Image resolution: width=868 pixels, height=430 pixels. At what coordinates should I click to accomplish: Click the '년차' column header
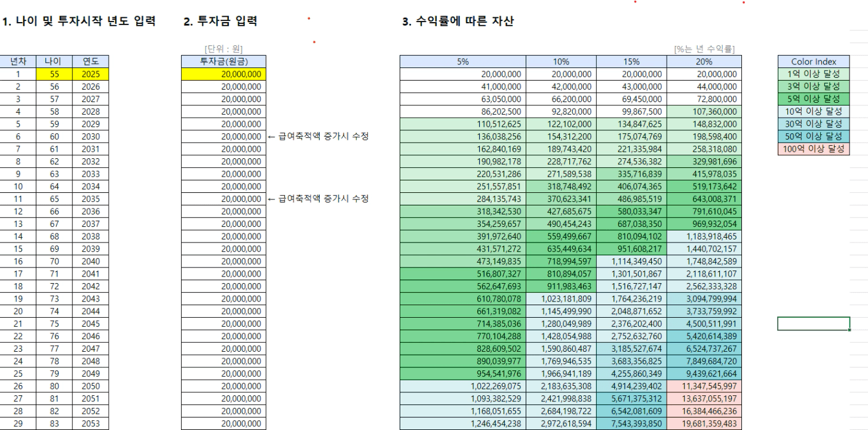click(x=19, y=62)
